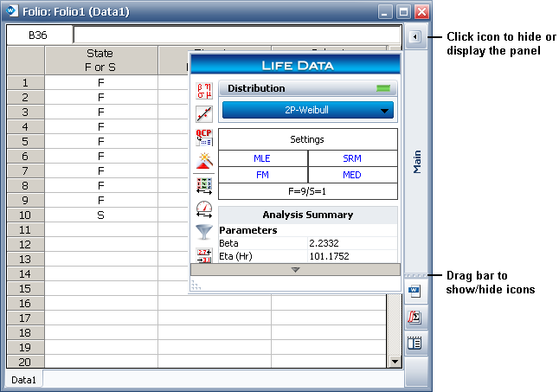Click the F=9/S=1 data summary cell
The width and height of the screenshot is (559, 392).
click(307, 191)
